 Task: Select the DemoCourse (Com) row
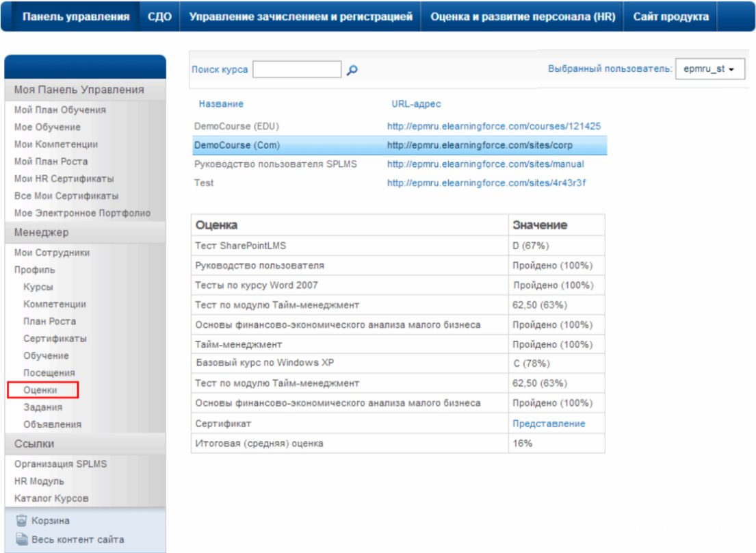point(400,145)
